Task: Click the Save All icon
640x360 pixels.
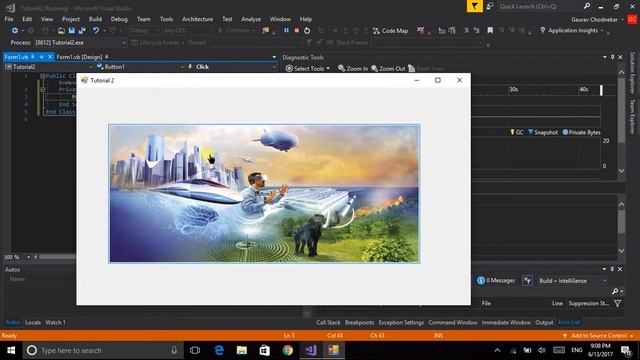Action: point(82,31)
